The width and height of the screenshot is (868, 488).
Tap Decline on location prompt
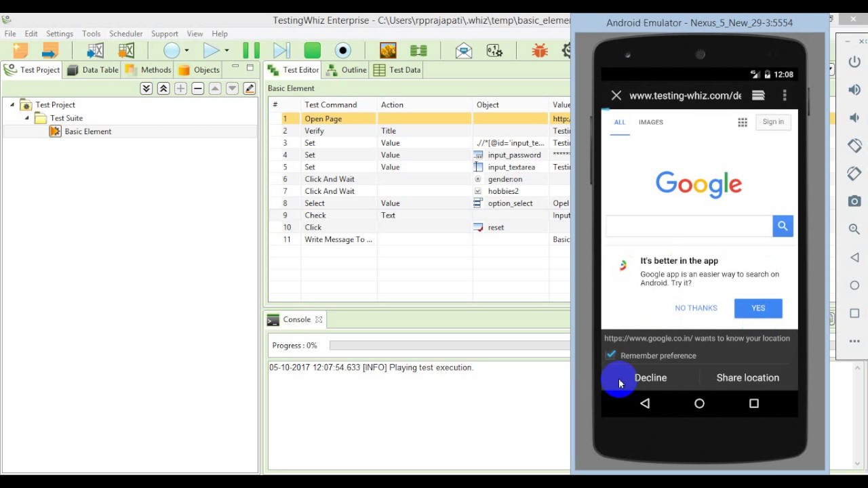pos(650,378)
